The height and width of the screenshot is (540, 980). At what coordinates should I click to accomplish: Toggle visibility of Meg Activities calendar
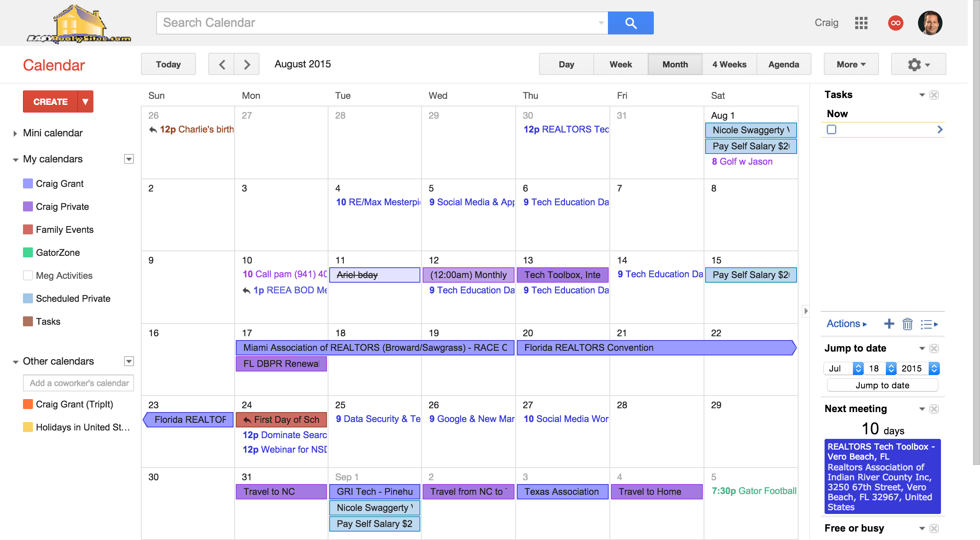(x=28, y=275)
